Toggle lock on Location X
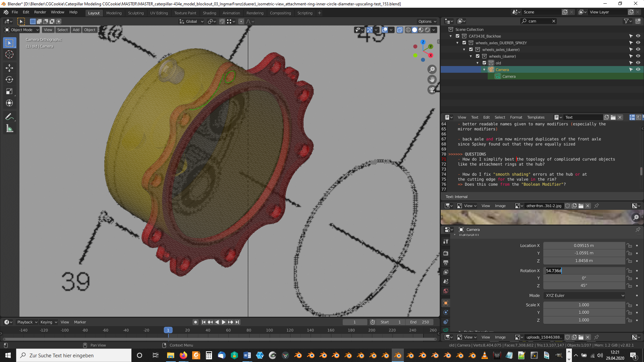644x362 pixels. tap(630, 246)
